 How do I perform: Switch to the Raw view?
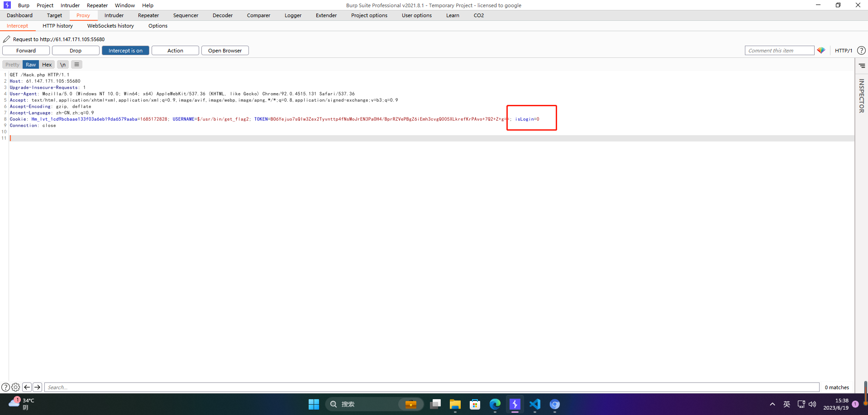pos(31,65)
